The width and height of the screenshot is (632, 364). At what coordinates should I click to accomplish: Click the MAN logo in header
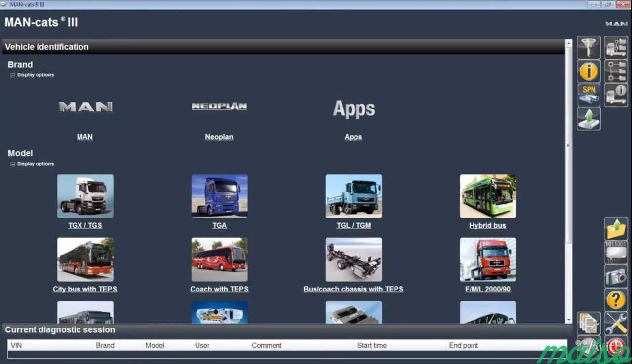616,23
